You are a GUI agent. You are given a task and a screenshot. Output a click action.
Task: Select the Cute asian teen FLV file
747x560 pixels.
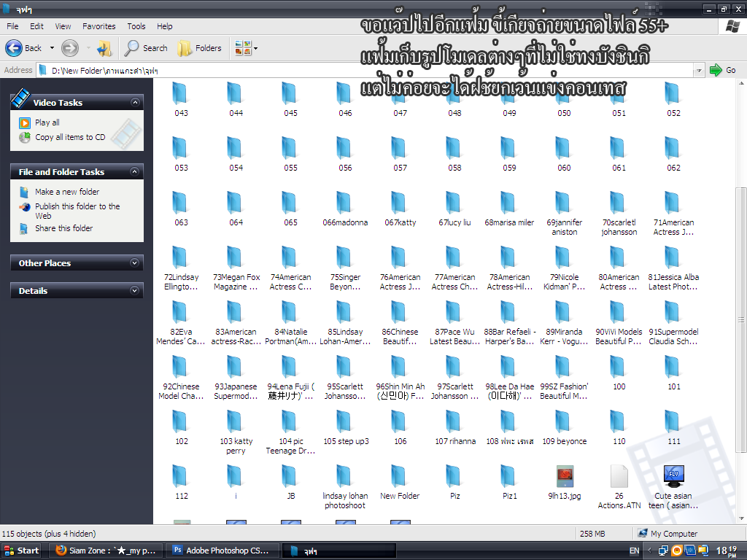point(673,487)
